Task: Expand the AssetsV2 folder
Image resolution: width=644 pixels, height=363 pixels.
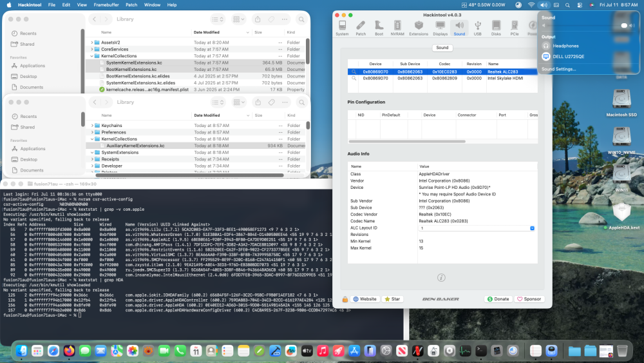Action: tap(91, 43)
